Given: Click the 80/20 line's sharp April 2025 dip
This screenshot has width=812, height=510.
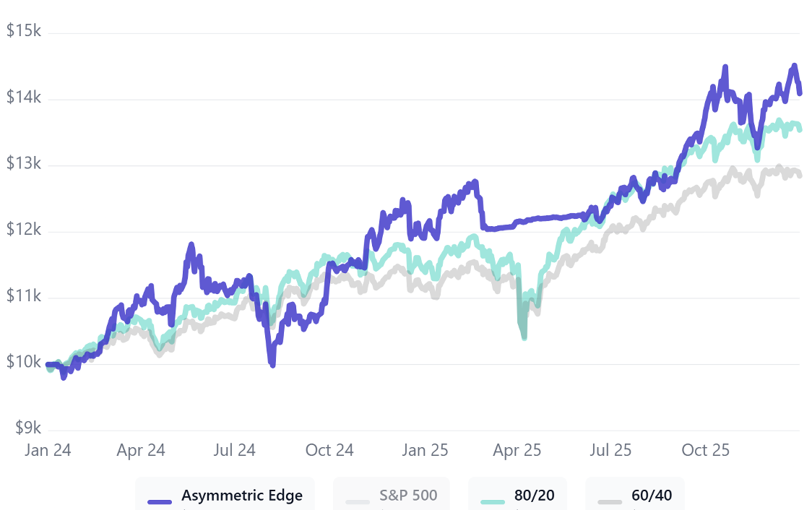Looking at the screenshot, I should pyautogui.click(x=523, y=336).
